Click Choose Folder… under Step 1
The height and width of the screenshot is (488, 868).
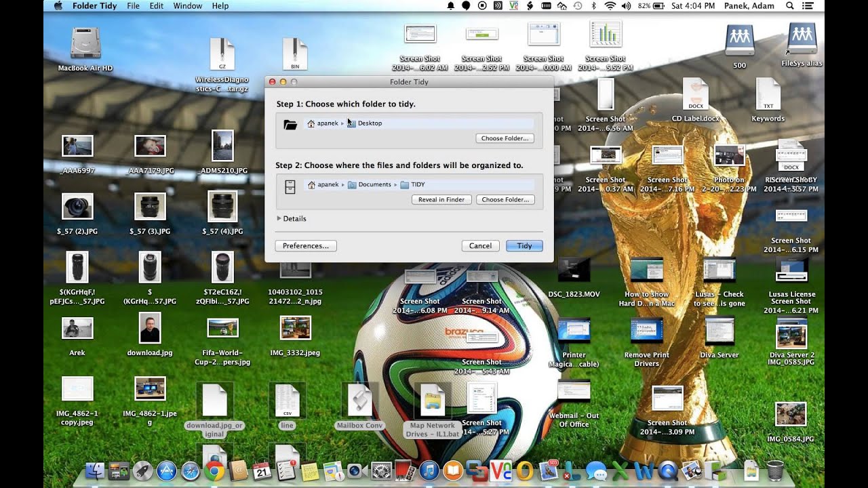pos(505,138)
